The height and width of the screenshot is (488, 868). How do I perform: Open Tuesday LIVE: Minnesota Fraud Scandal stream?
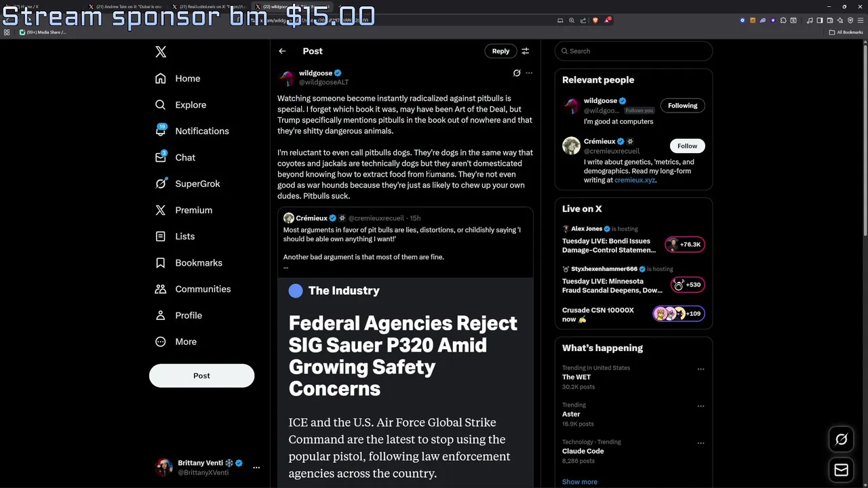coord(612,285)
